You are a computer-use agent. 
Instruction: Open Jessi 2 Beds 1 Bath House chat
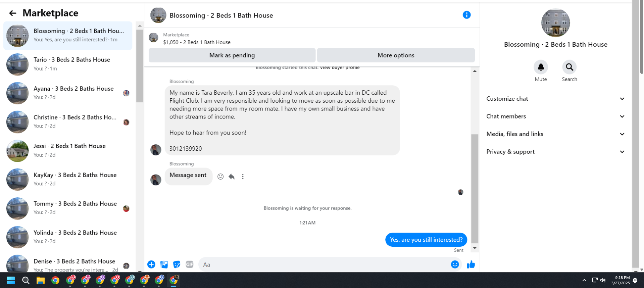(68, 150)
